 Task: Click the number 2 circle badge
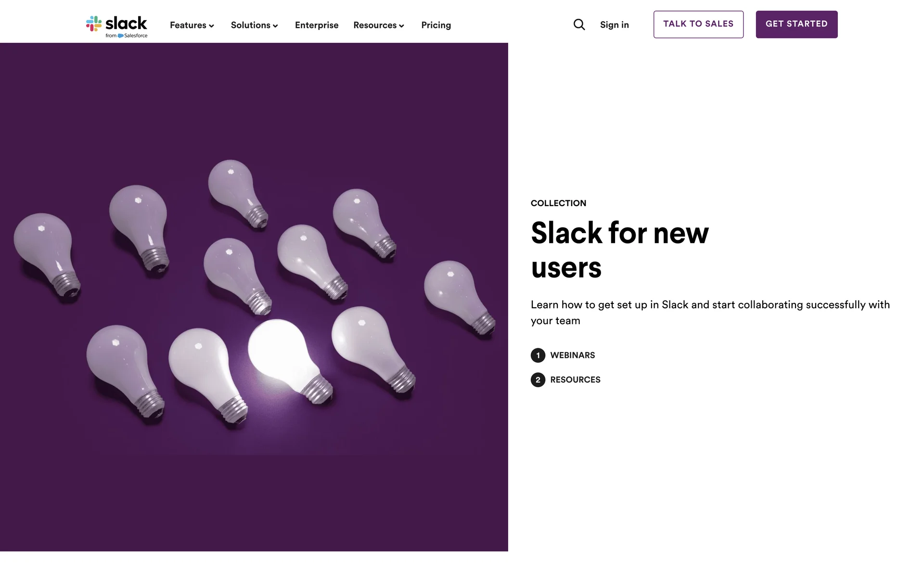[538, 380]
